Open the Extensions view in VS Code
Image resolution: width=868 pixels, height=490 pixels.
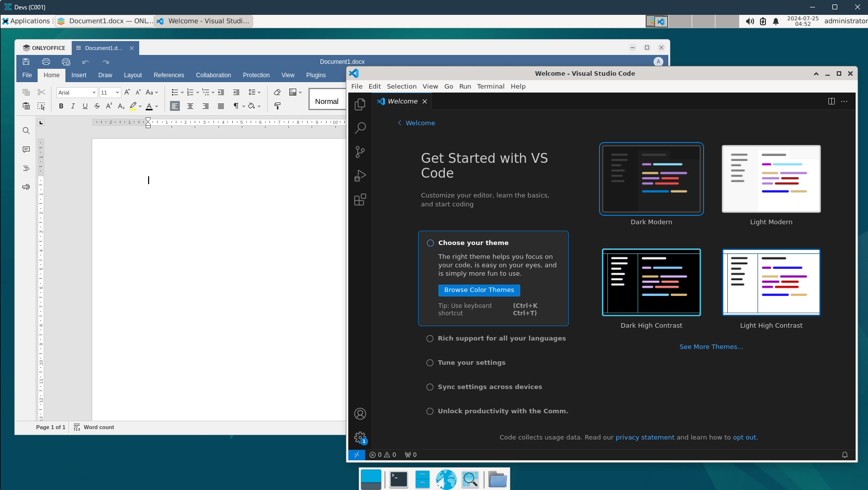(x=360, y=199)
